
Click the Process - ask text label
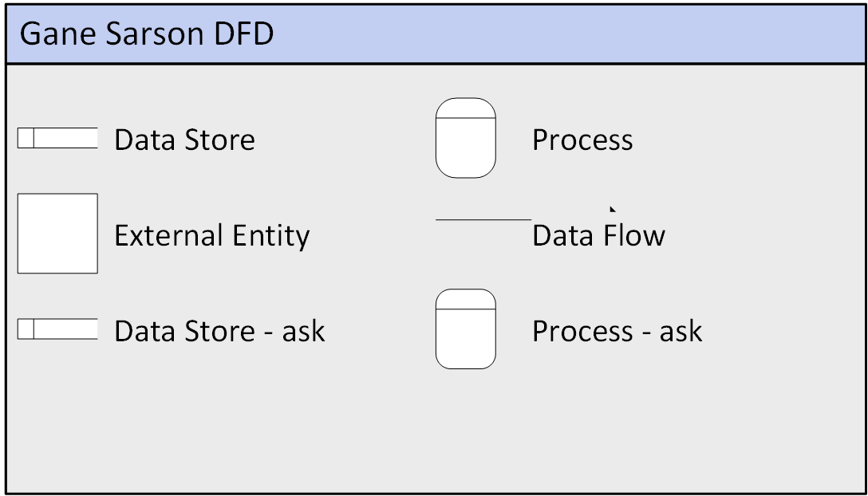(x=617, y=331)
